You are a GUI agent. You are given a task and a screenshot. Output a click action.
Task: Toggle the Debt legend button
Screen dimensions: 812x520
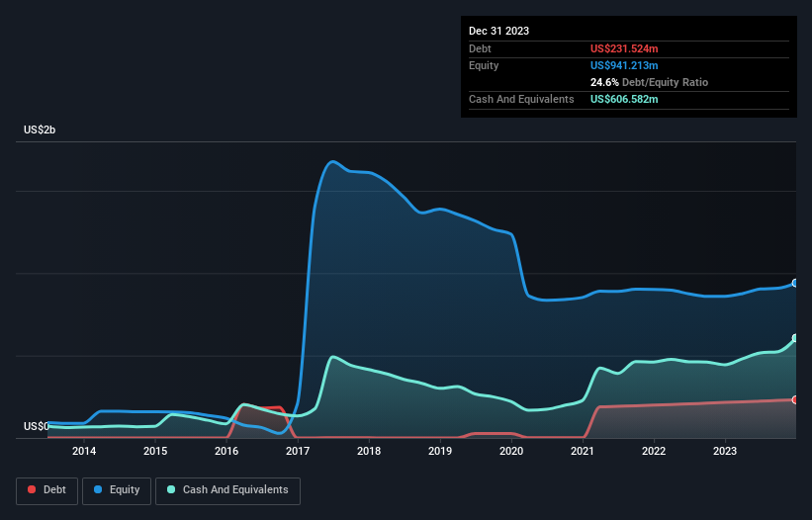pos(47,490)
